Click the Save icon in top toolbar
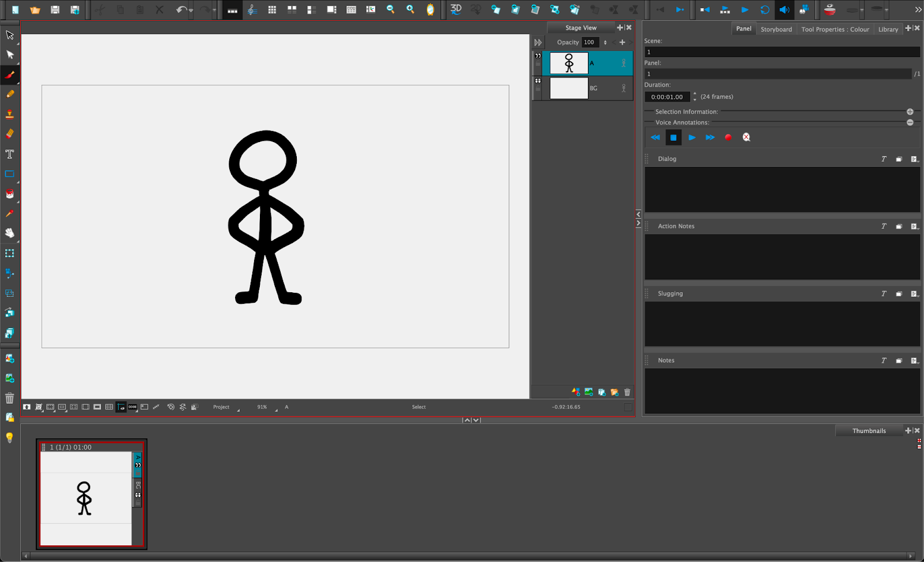Viewport: 924px width, 562px height. pyautogui.click(x=55, y=10)
